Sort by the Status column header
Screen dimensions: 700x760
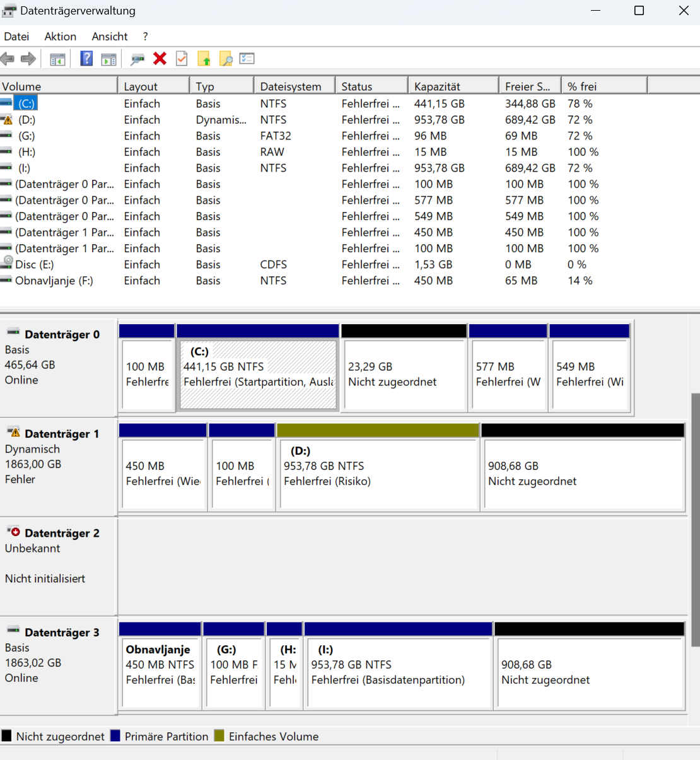[x=371, y=86]
